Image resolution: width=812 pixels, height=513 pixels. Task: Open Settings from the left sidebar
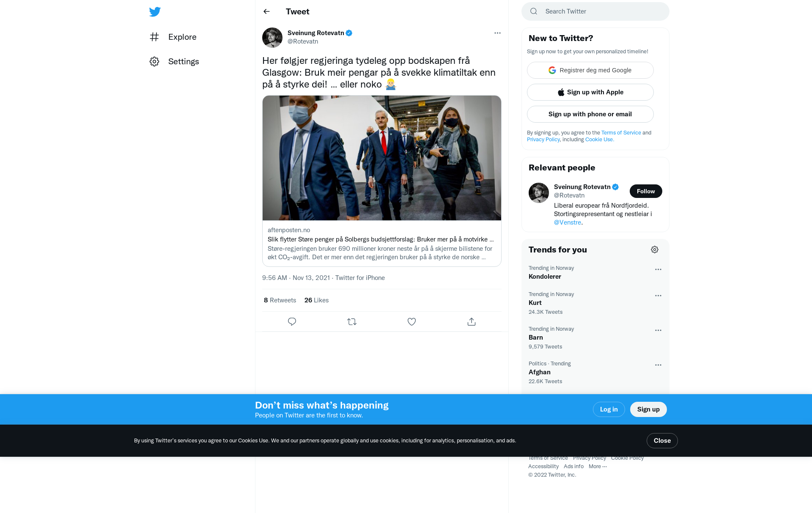pyautogui.click(x=174, y=61)
